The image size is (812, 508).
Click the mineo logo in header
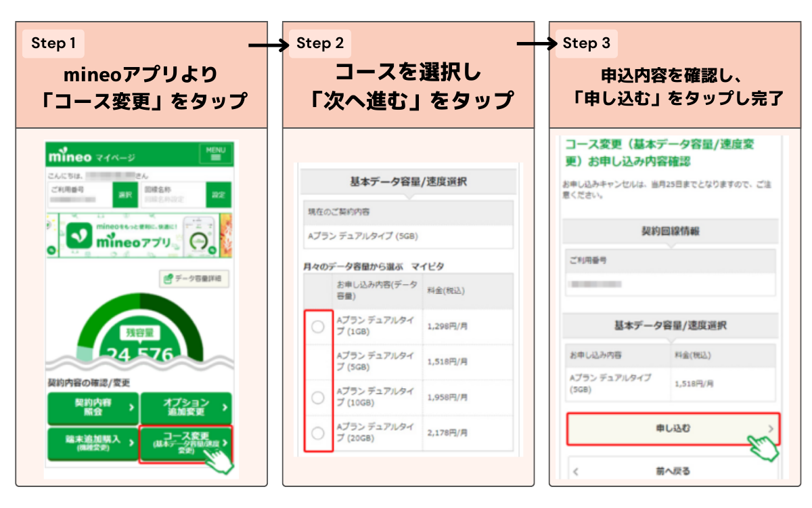[70, 155]
